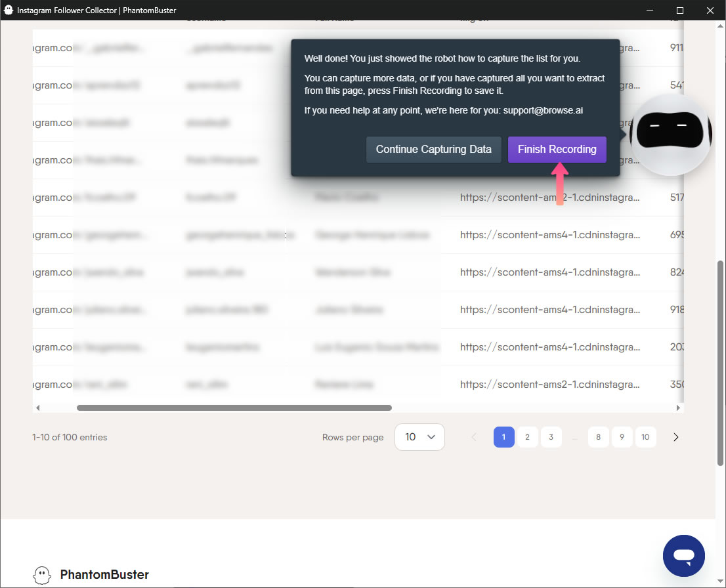Click the vertical scrollbar up arrow

[x=720, y=26]
